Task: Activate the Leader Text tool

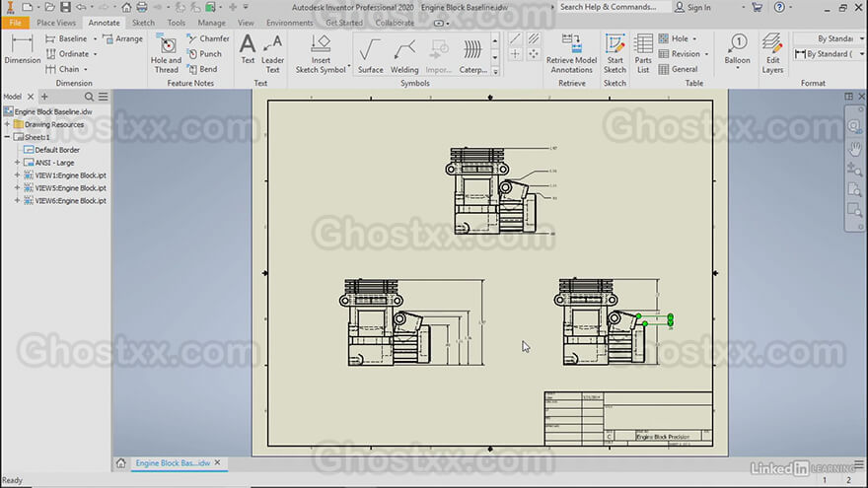Action: tap(272, 53)
